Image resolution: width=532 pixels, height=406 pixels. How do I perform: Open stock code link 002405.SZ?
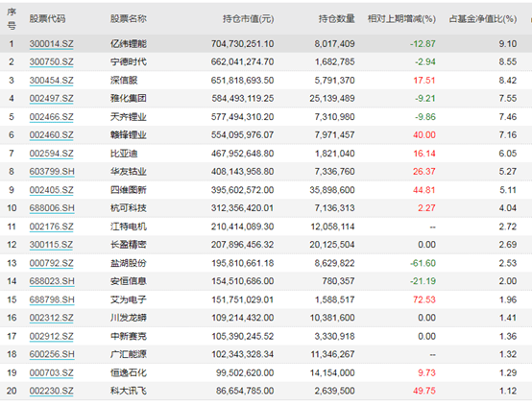51,190
